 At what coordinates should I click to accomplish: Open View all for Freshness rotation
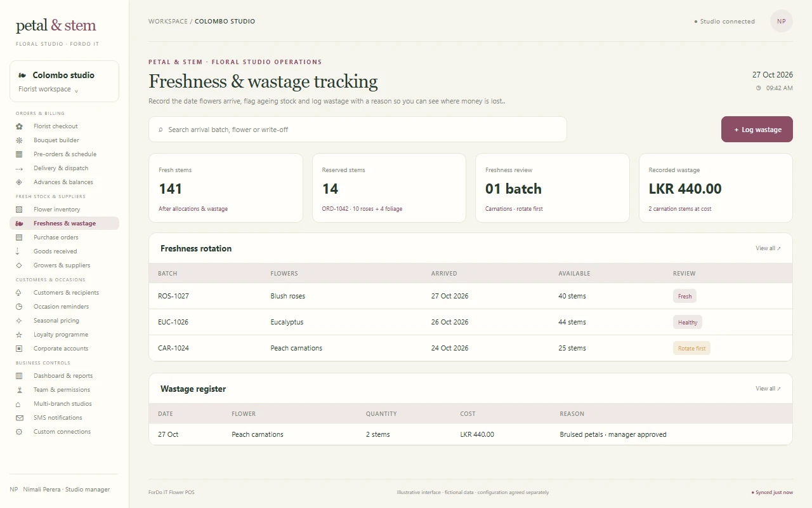[768, 248]
